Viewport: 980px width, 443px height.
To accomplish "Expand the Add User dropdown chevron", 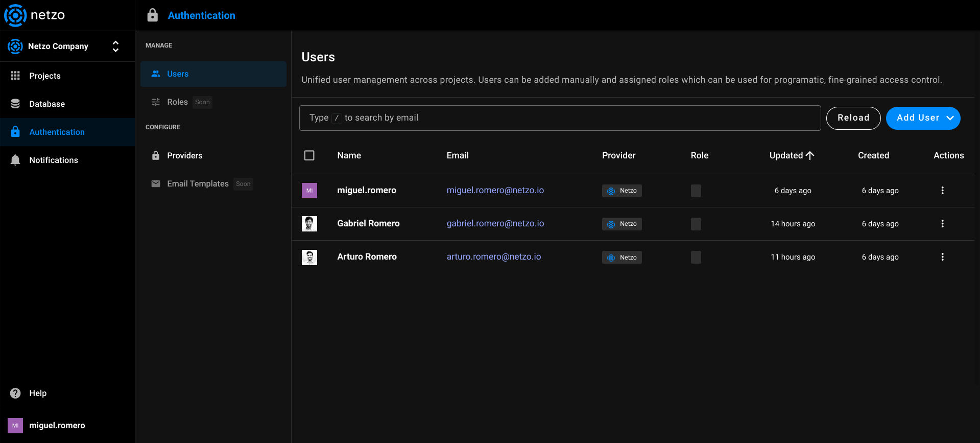I will tap(950, 118).
